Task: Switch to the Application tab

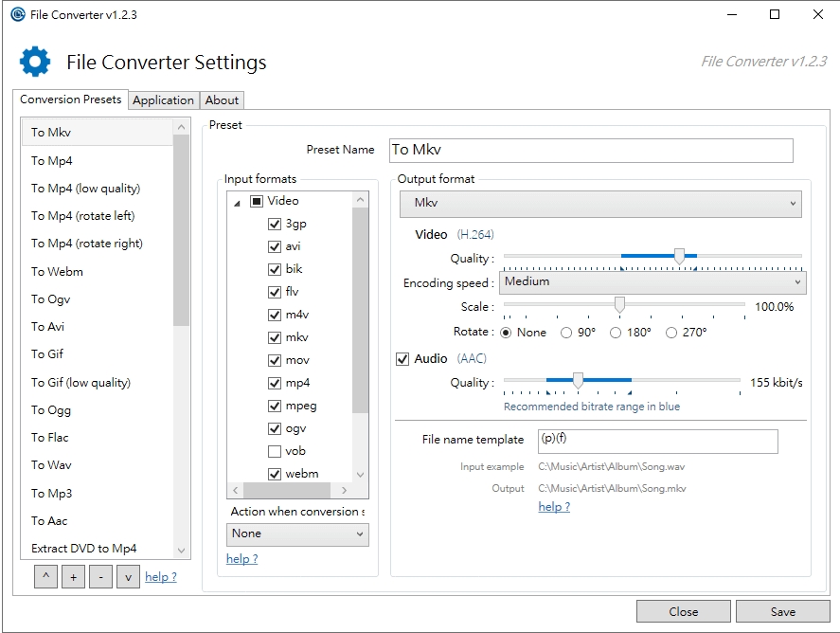Action: [x=163, y=100]
